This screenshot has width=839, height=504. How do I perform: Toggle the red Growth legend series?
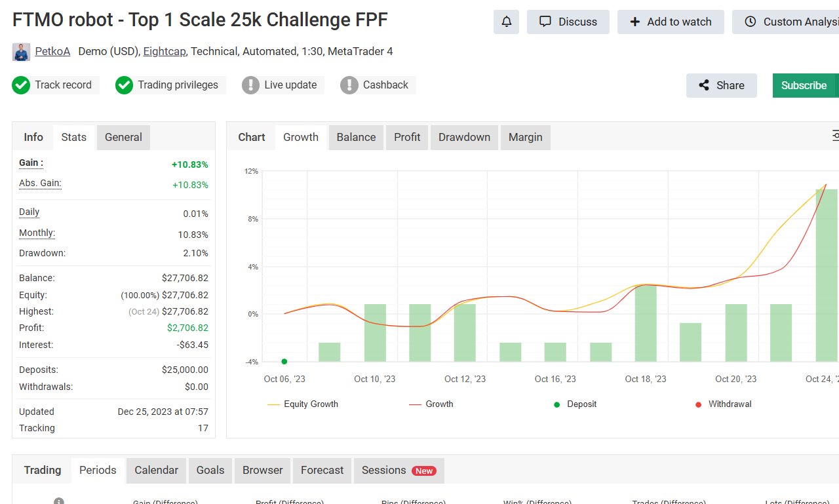click(431, 404)
